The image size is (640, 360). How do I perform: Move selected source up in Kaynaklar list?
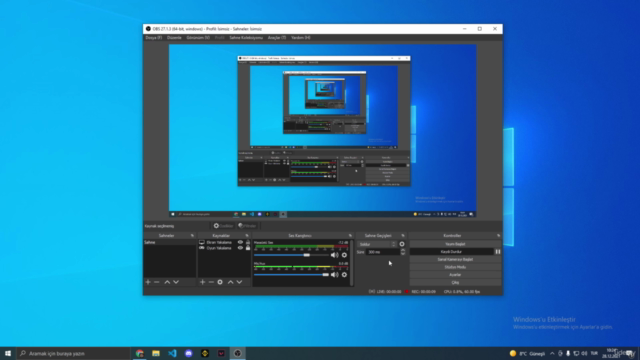[231, 282]
